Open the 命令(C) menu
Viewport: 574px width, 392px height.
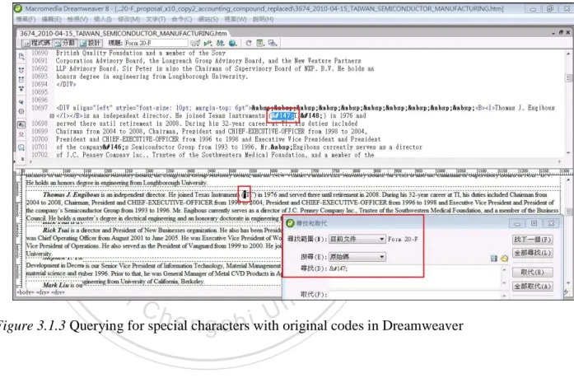click(182, 19)
